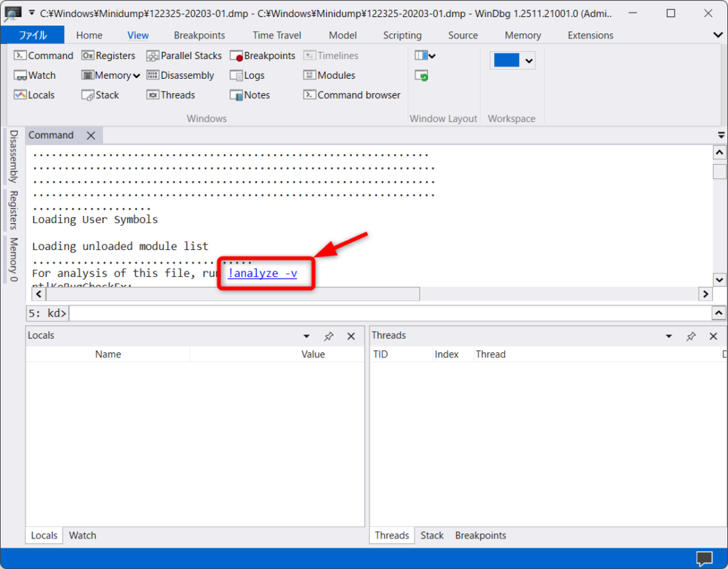This screenshot has width=728, height=569.
Task: Open the Disassembly window from ribbon
Action: click(180, 75)
